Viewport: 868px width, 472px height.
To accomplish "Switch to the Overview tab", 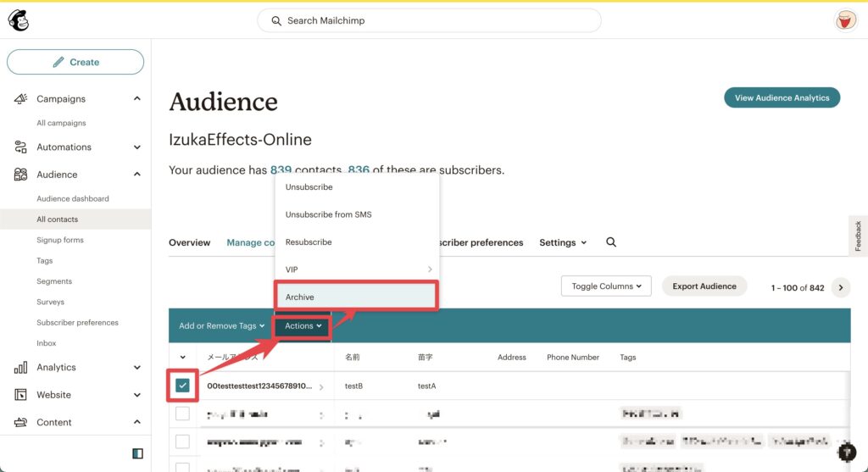I will click(189, 242).
